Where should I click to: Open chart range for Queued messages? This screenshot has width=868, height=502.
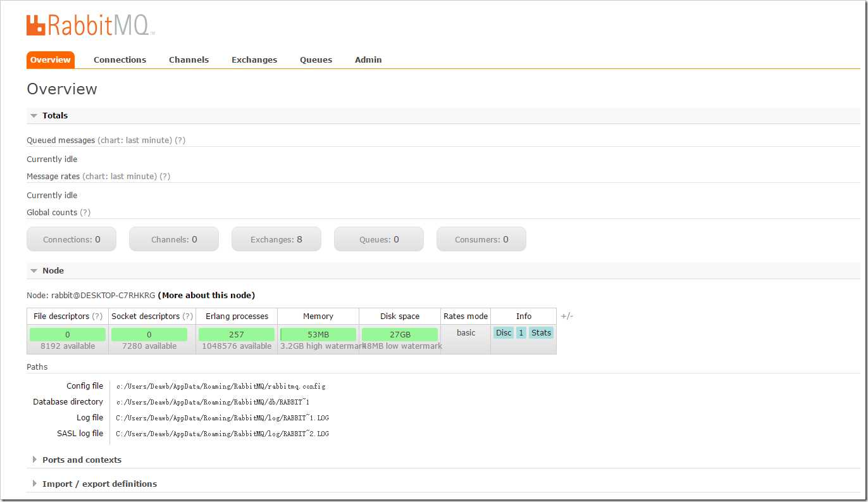pyautogui.click(x=135, y=140)
